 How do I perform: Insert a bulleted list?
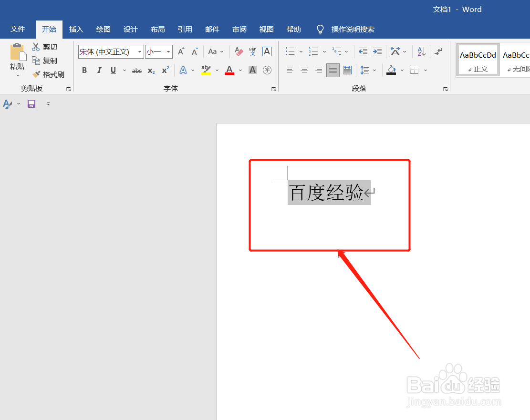290,51
